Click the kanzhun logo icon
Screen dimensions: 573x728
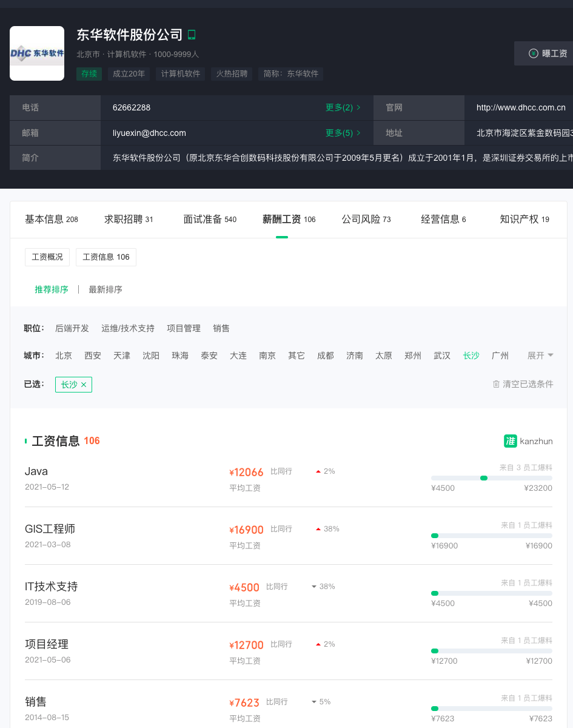tap(510, 441)
